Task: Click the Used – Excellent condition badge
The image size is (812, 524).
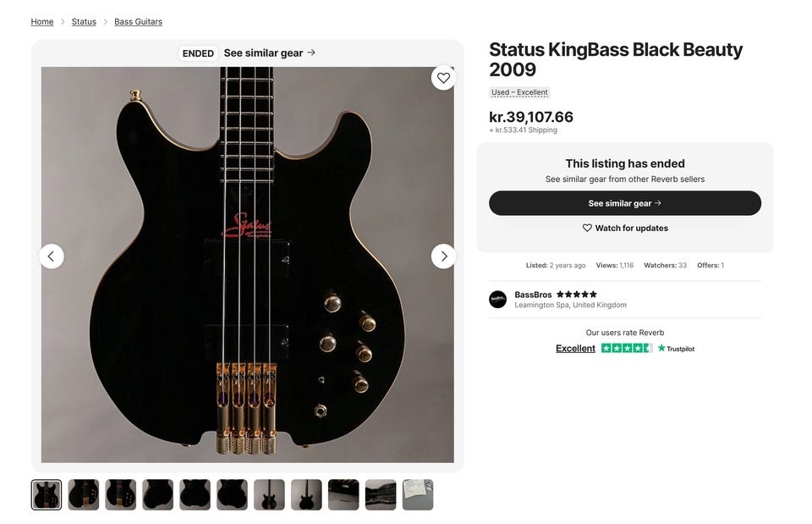Action: point(519,92)
